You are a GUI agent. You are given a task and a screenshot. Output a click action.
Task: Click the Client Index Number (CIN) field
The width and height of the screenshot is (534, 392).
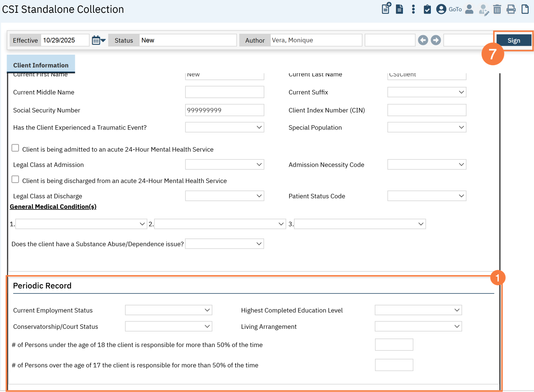(x=427, y=110)
